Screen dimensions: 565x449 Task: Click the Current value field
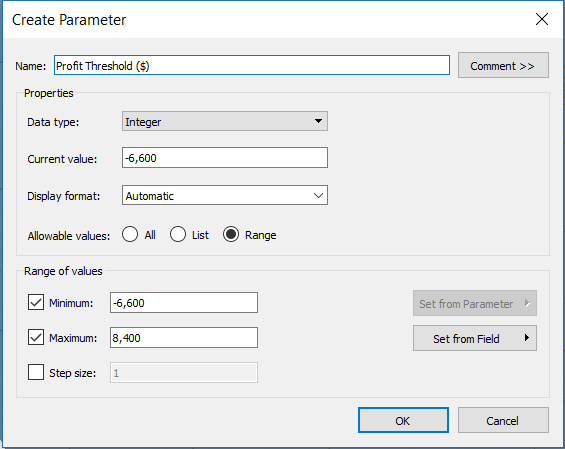[225, 157]
